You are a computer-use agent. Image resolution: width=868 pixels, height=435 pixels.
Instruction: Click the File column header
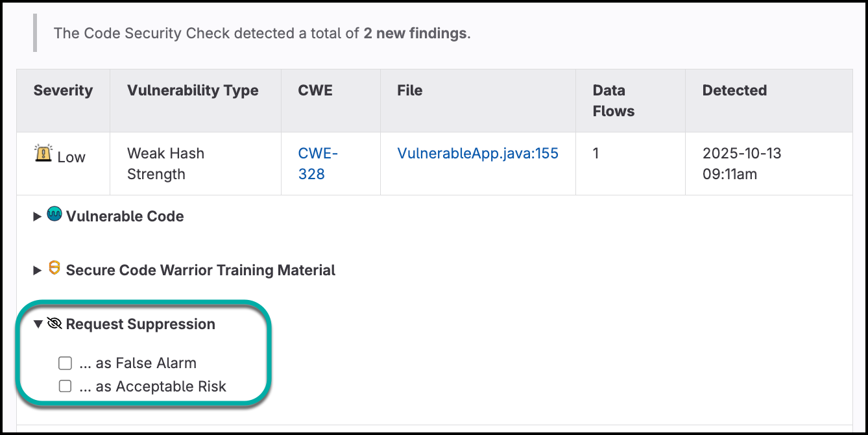tap(409, 90)
